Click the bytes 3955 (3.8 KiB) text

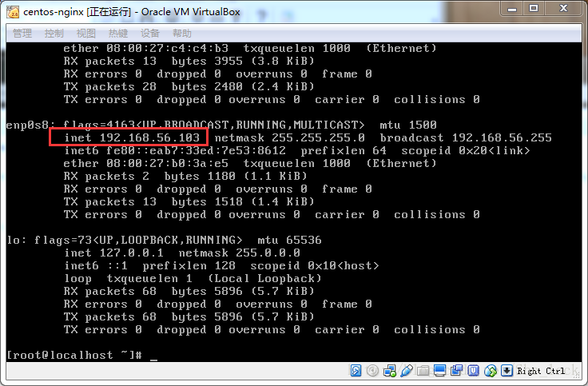(x=243, y=62)
